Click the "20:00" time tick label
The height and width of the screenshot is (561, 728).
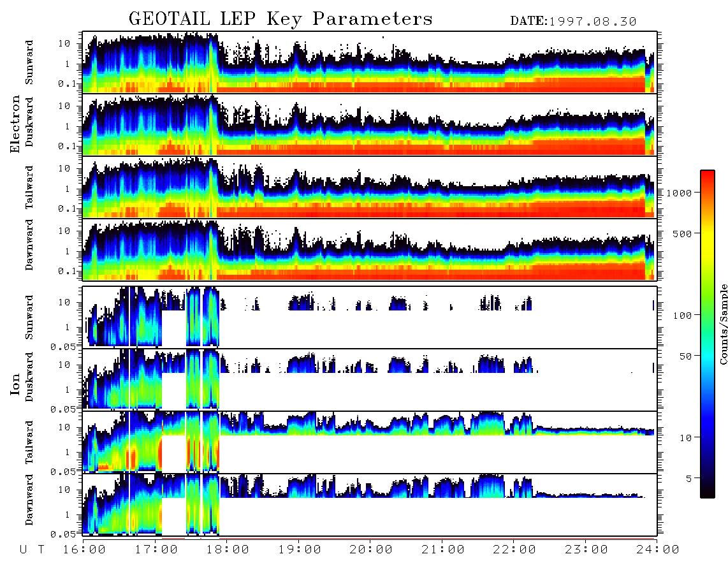[371, 550]
